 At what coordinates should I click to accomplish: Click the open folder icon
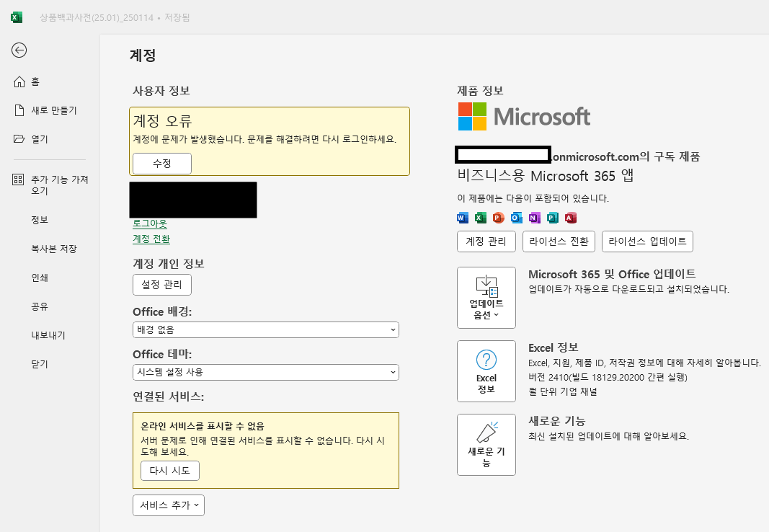[x=19, y=138]
